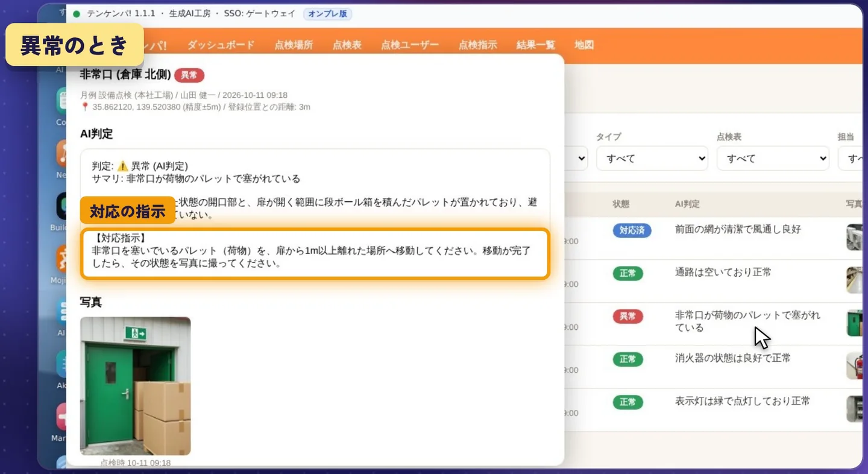868x474 pixels.
Task: Select the table row 非常口が荷物のパレットで塞がれている
Action: click(714, 324)
